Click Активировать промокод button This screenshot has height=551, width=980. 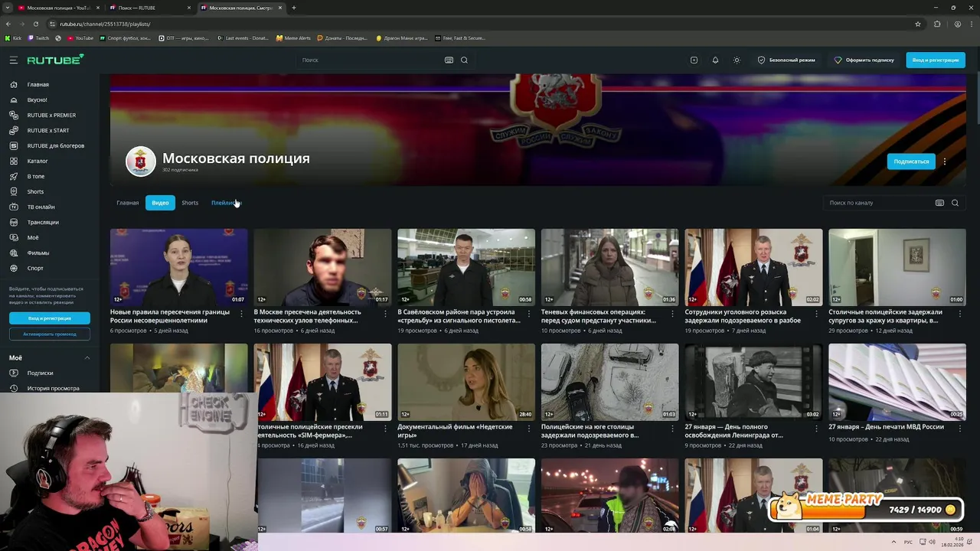point(50,334)
